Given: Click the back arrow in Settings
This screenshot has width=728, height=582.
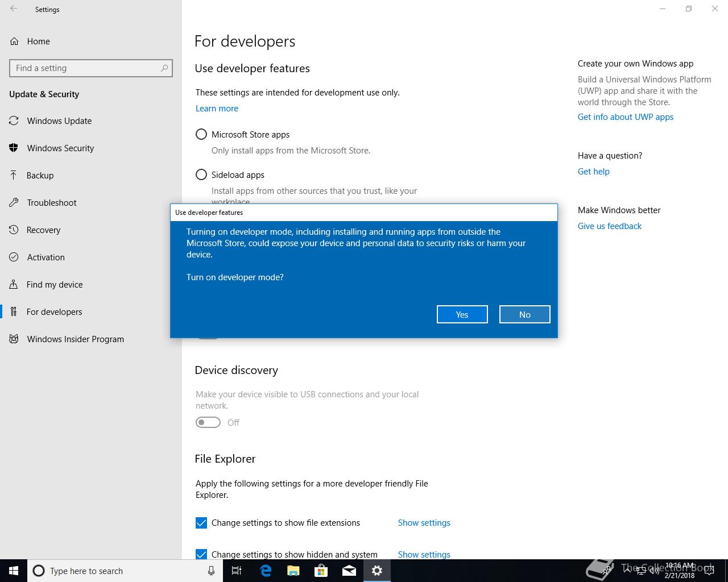Looking at the screenshot, I should (14, 9).
